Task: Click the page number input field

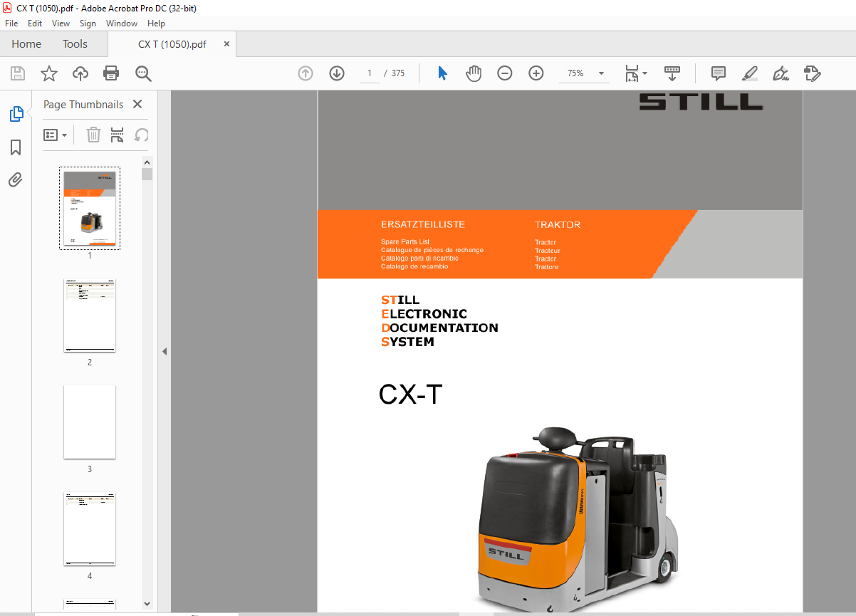Action: pyautogui.click(x=370, y=73)
